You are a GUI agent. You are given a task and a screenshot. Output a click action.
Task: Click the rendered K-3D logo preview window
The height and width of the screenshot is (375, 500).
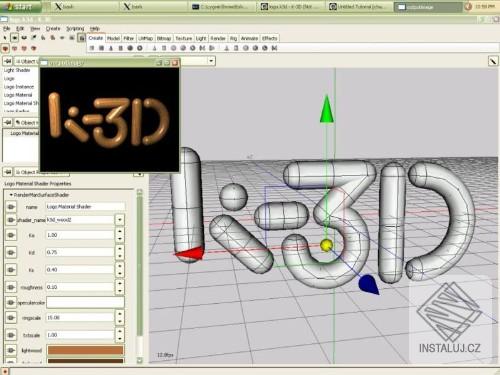click(x=110, y=120)
